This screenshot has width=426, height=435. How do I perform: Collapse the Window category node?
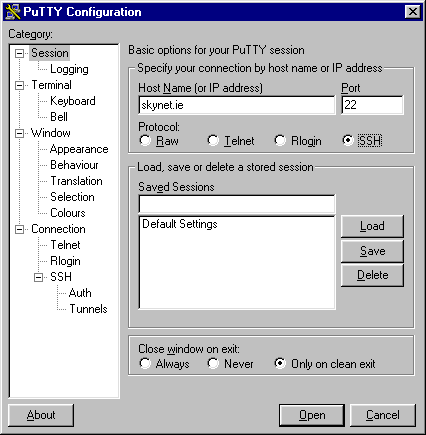coord(20,133)
